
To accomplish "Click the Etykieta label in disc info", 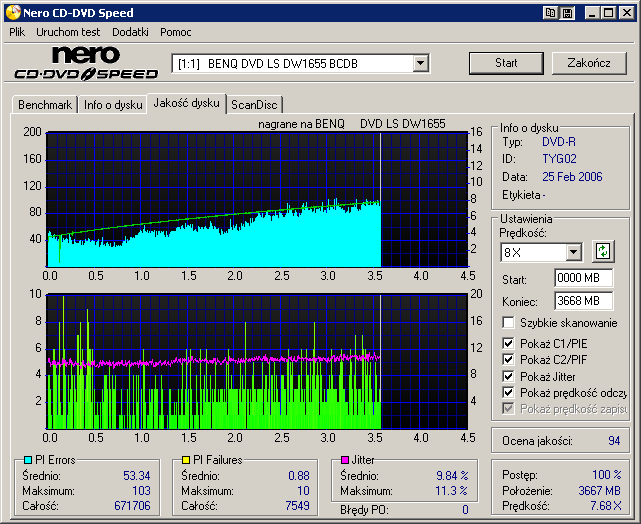I will (521, 195).
